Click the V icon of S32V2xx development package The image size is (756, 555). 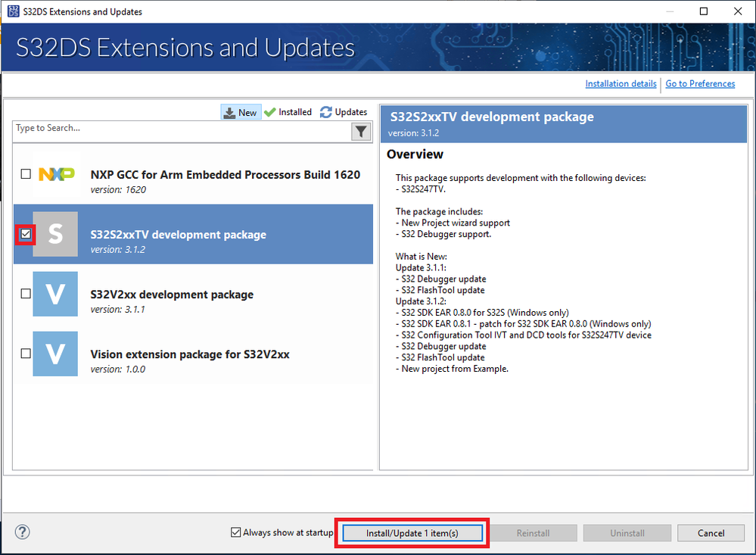pos(55,294)
